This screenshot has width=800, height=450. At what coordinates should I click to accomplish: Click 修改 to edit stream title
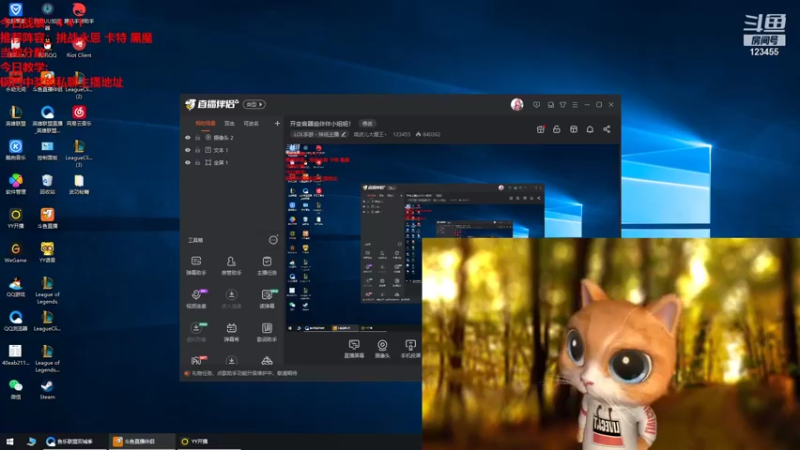pos(367,123)
